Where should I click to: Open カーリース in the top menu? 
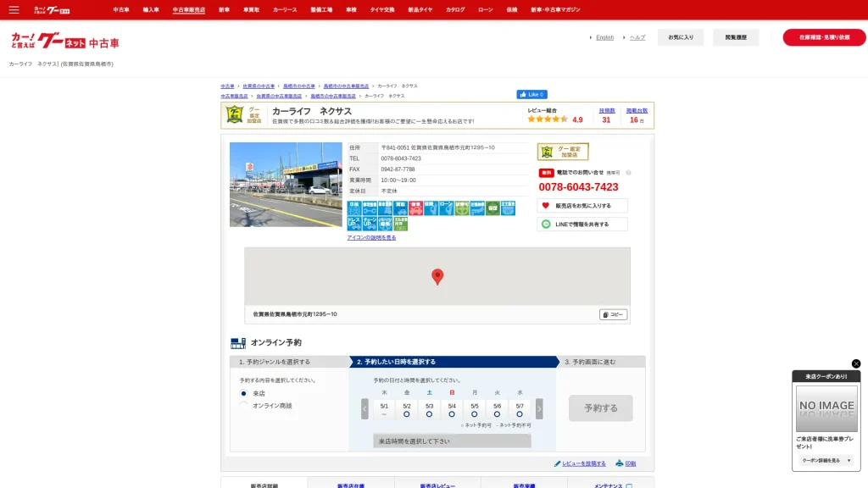285,10
